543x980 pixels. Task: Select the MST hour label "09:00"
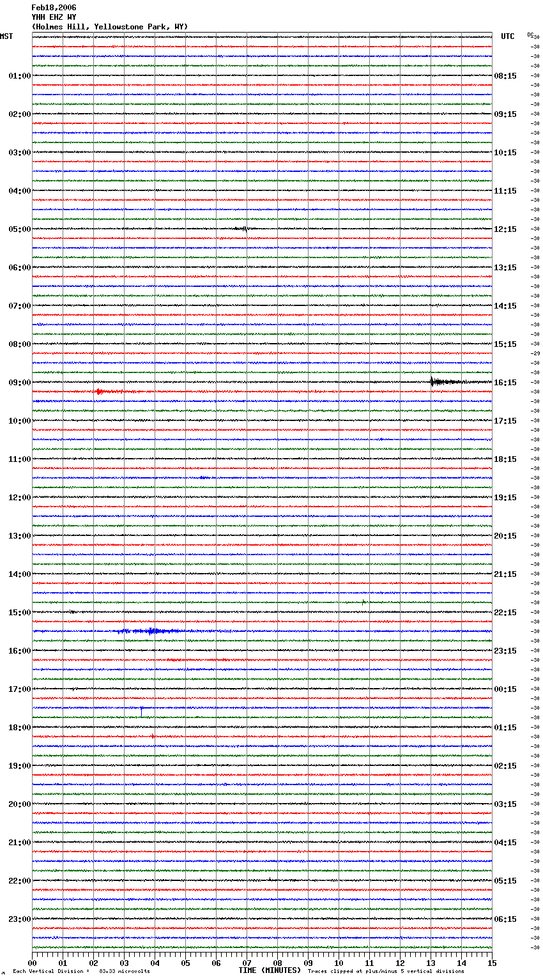click(20, 383)
